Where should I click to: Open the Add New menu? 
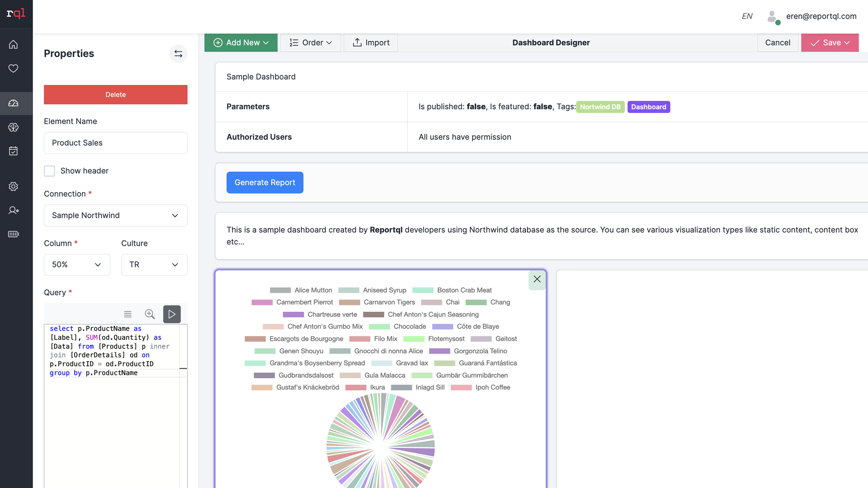tap(241, 42)
